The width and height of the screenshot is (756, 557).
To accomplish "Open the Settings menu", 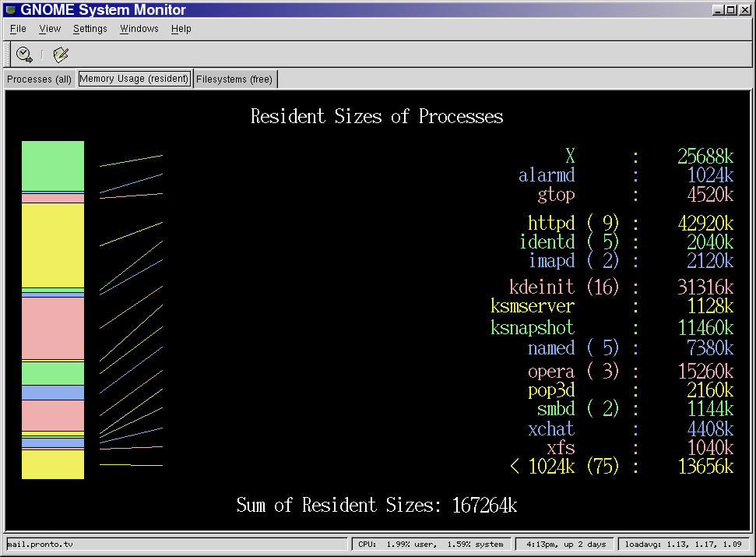I will pyautogui.click(x=90, y=29).
